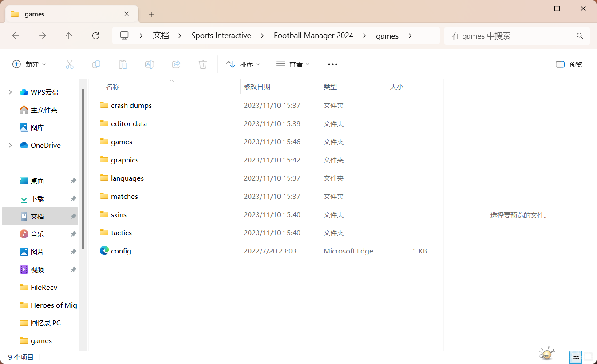The width and height of the screenshot is (597, 364).
Task: Switch to large icons view in status bar
Action: [x=588, y=357]
